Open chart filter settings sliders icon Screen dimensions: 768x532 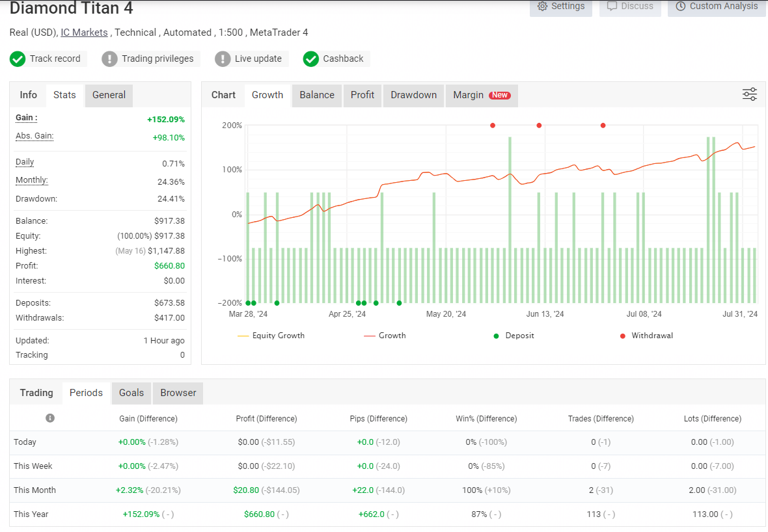(x=749, y=94)
